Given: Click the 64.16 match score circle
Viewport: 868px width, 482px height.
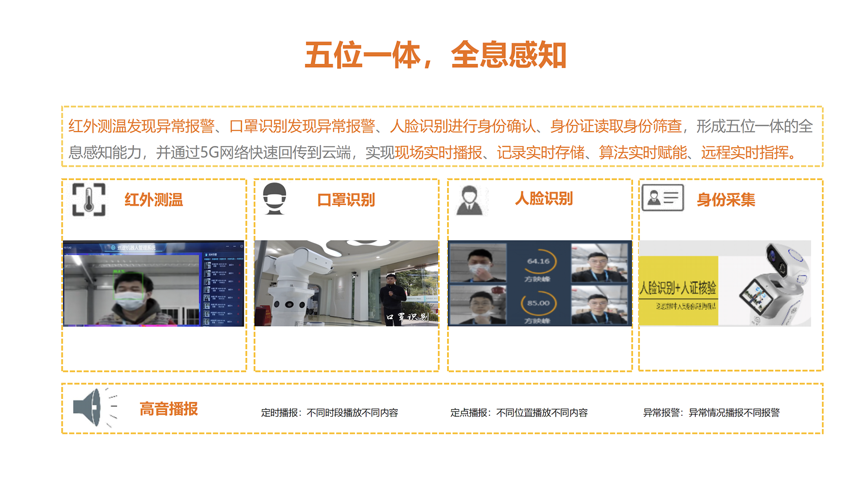Looking at the screenshot, I should 538,261.
